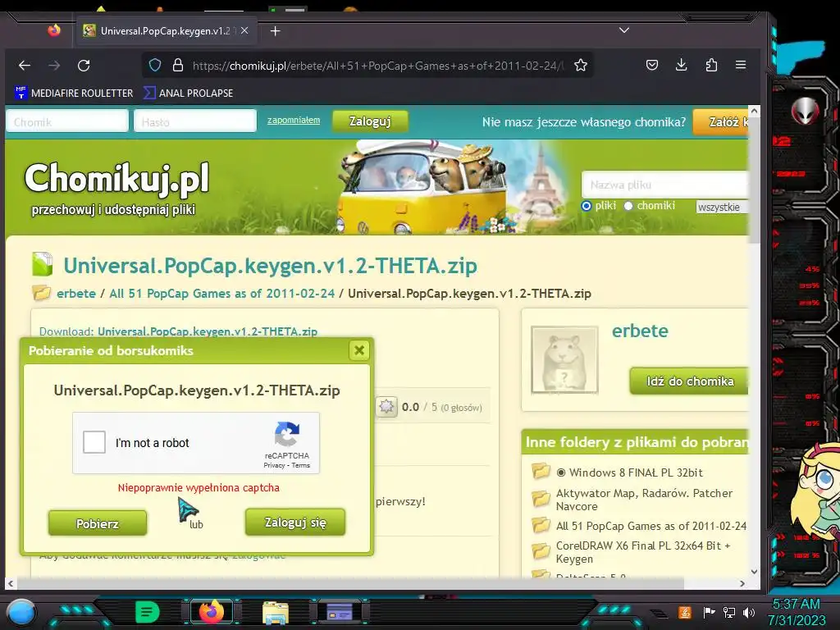840x630 pixels.
Task: Focus the Hasło password field
Action: (x=195, y=121)
